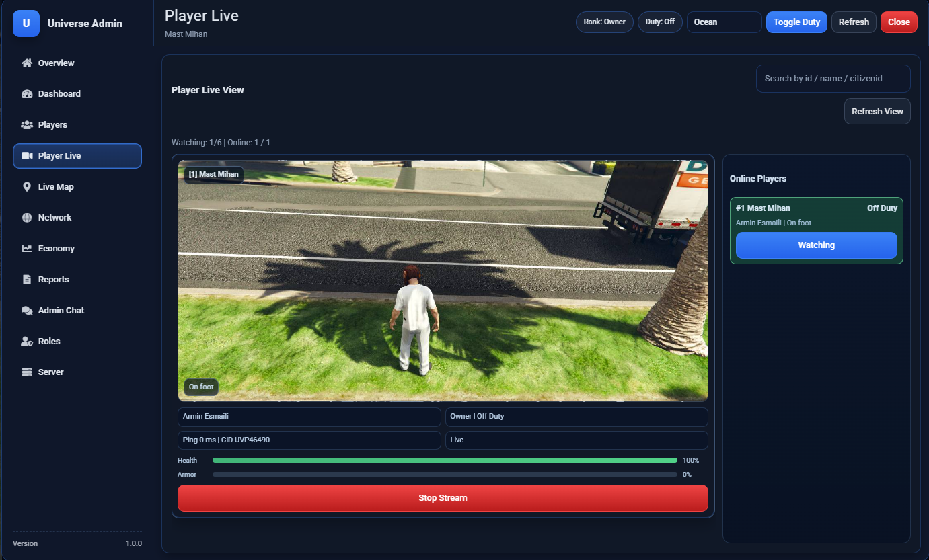Click the Armor progress bar
929x560 pixels.
point(445,475)
